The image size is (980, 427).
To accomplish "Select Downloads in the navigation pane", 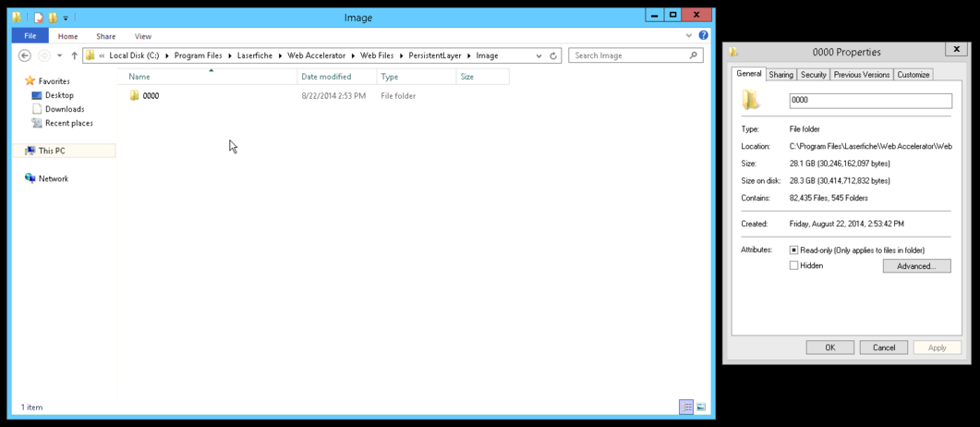I will point(65,109).
